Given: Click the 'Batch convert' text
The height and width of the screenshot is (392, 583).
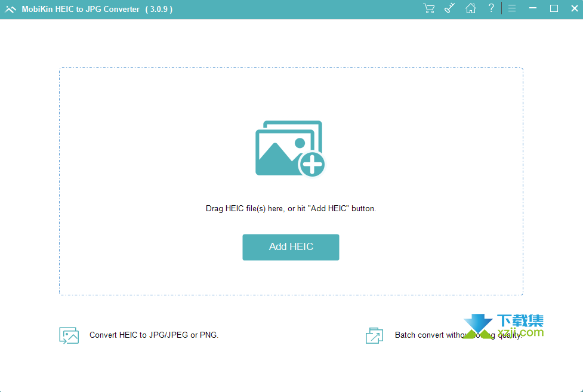Looking at the screenshot, I should 458,335.
